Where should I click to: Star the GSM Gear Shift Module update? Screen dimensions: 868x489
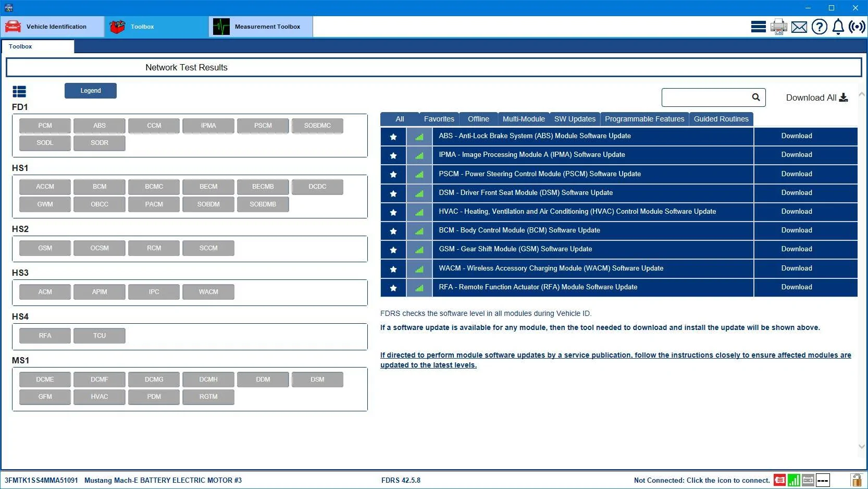(x=393, y=250)
